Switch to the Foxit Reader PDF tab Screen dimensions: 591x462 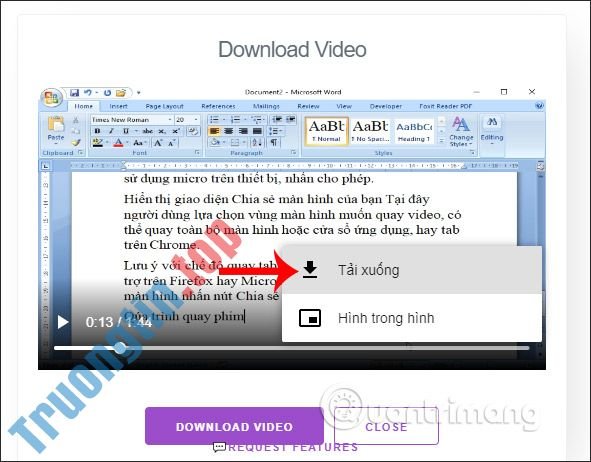[446, 106]
